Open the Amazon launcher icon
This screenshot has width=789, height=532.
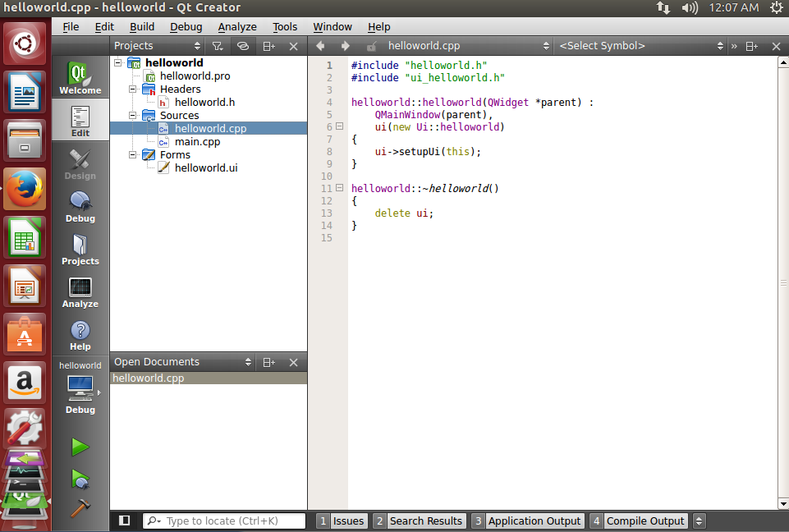[25, 383]
